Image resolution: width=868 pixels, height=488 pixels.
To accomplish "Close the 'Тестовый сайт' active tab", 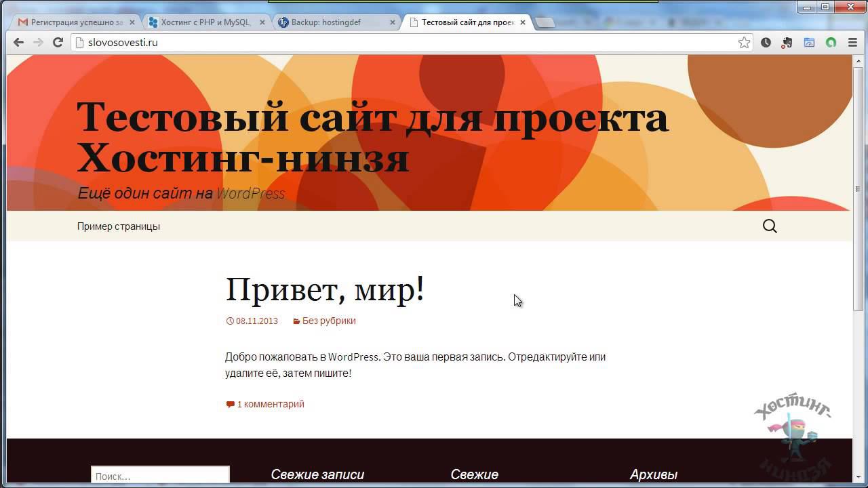I will click(x=523, y=22).
